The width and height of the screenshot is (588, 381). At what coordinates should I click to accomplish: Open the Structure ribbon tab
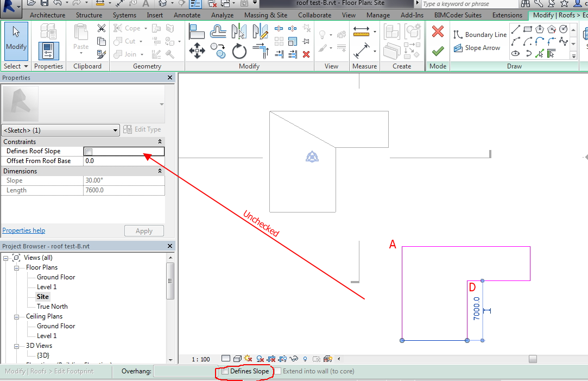pos(89,15)
